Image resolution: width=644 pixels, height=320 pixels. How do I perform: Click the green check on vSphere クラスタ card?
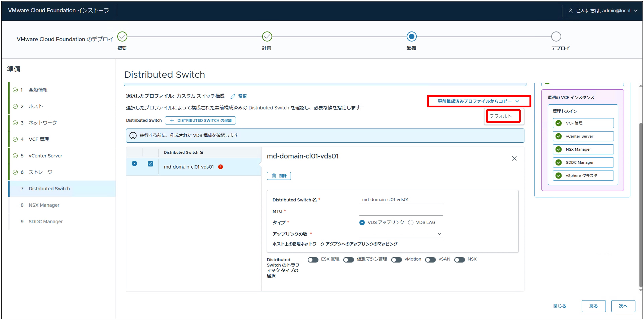559,176
